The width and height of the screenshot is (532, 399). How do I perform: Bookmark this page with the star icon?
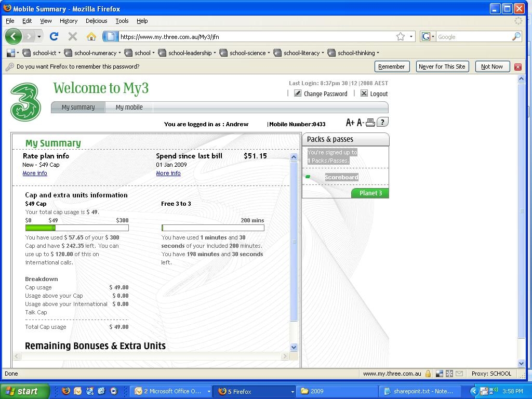(401, 36)
